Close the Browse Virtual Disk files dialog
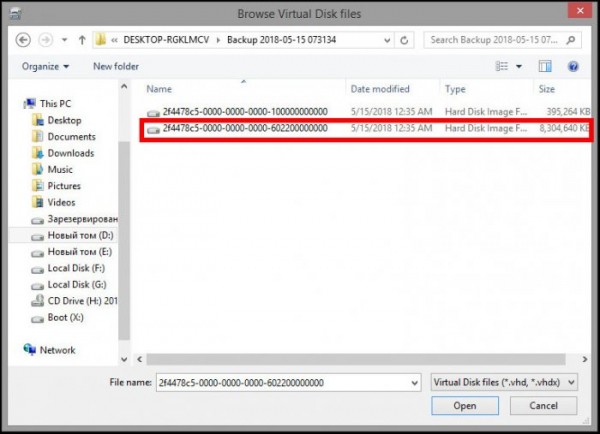The height and width of the screenshot is (434, 600). point(580,11)
